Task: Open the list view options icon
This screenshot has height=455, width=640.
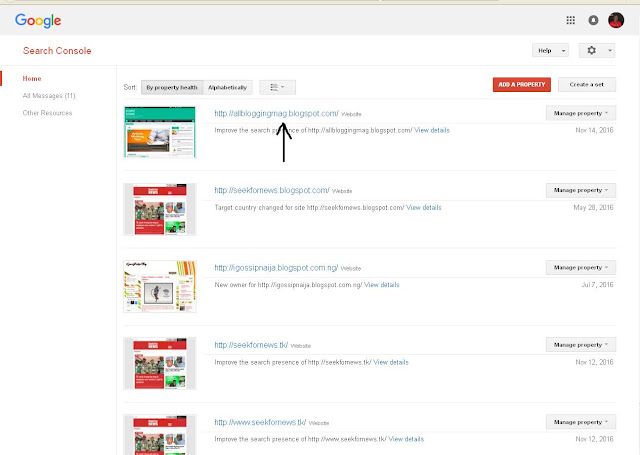Action: 278,87
